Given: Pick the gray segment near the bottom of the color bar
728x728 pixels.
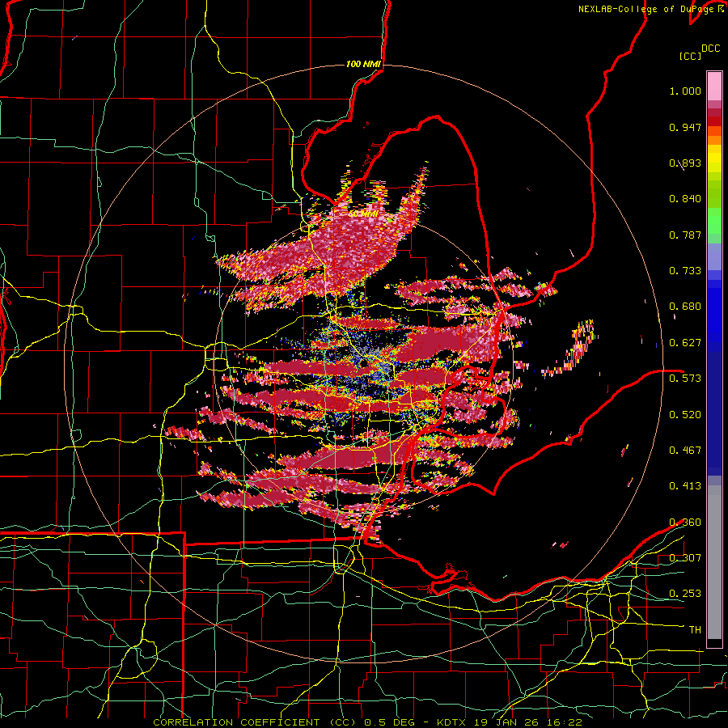Looking at the screenshot, I should pos(714,562).
